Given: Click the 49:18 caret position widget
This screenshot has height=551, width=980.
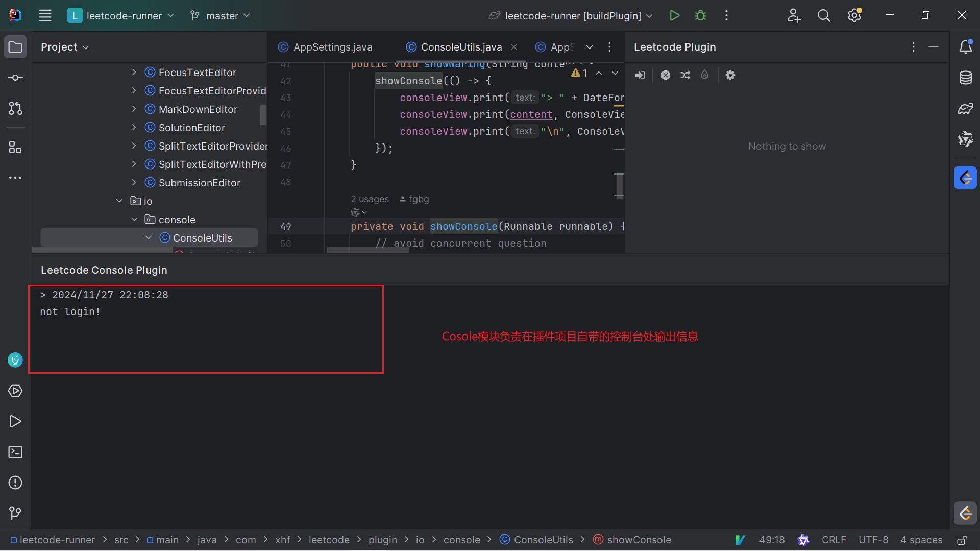Looking at the screenshot, I should pos(772,540).
